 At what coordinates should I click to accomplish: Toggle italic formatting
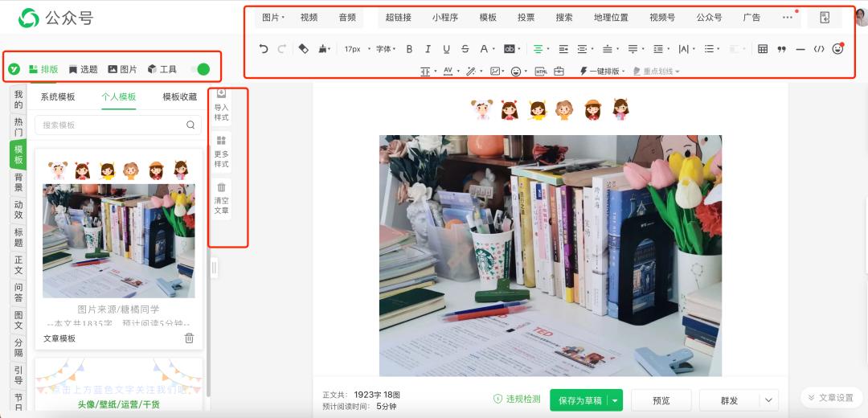(428, 49)
